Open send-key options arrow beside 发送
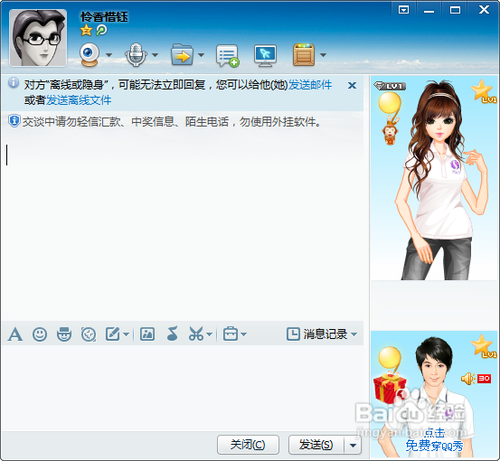 (x=353, y=445)
